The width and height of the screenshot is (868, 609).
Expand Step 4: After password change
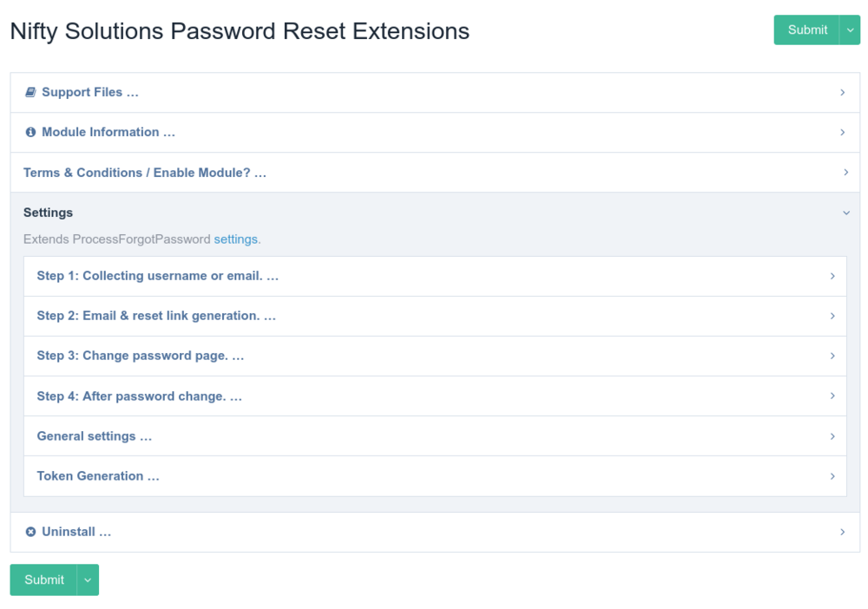(139, 396)
